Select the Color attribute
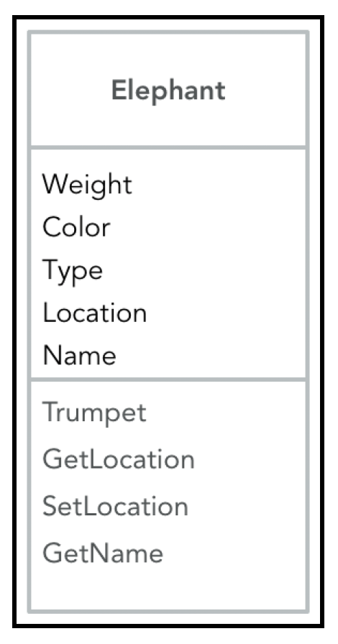The width and height of the screenshot is (338, 644). (76, 227)
